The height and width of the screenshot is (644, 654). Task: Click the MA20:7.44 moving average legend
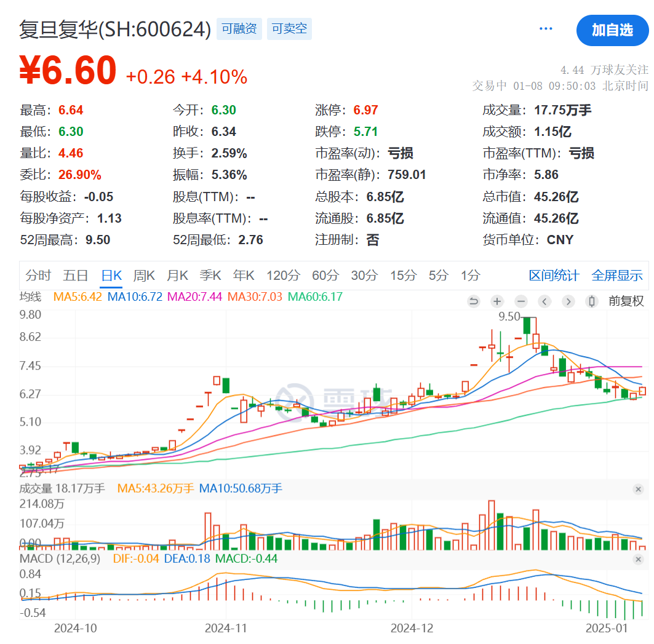pos(194,297)
